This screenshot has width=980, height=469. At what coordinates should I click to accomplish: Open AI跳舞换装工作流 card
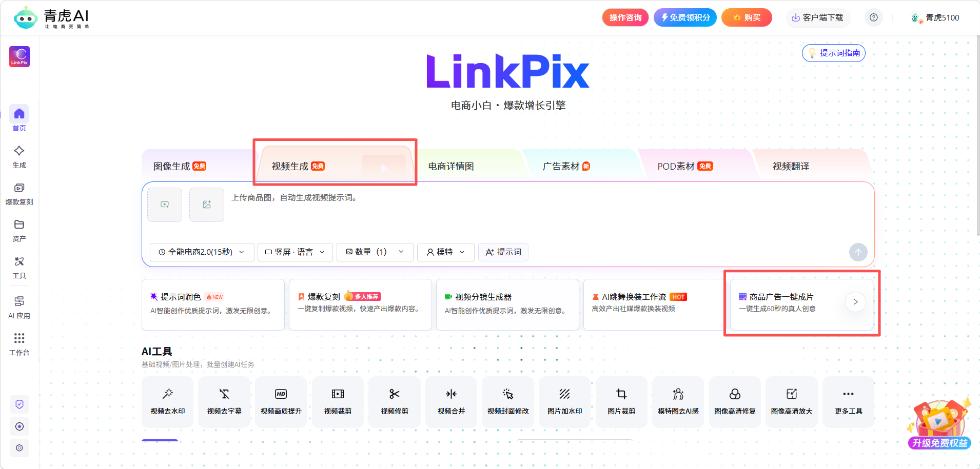coord(654,304)
